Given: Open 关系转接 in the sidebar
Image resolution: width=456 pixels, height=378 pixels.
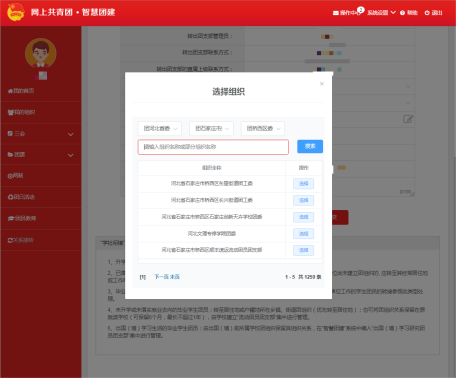Looking at the screenshot, I should pos(21,240).
